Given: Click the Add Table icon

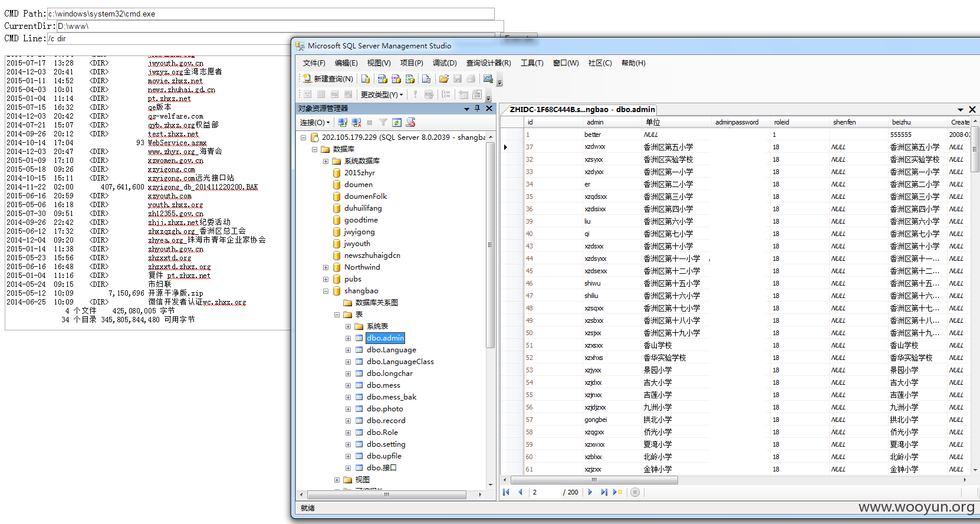Looking at the screenshot, I should coord(463,94).
